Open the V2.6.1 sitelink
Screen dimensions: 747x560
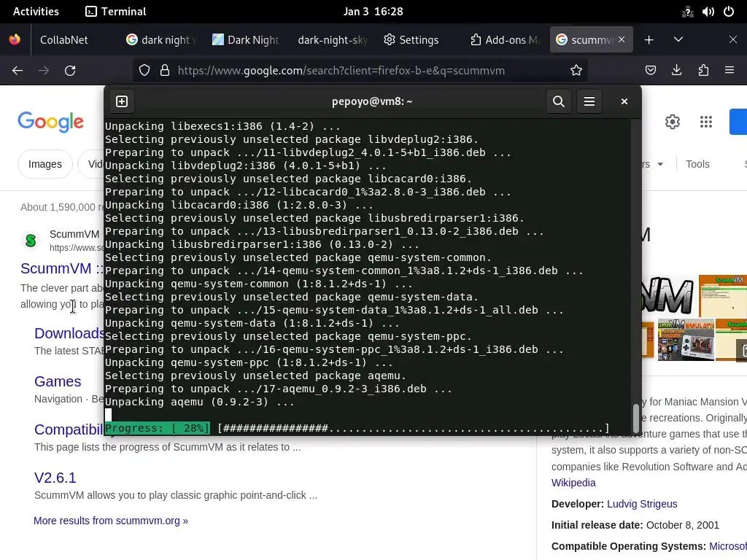55,478
